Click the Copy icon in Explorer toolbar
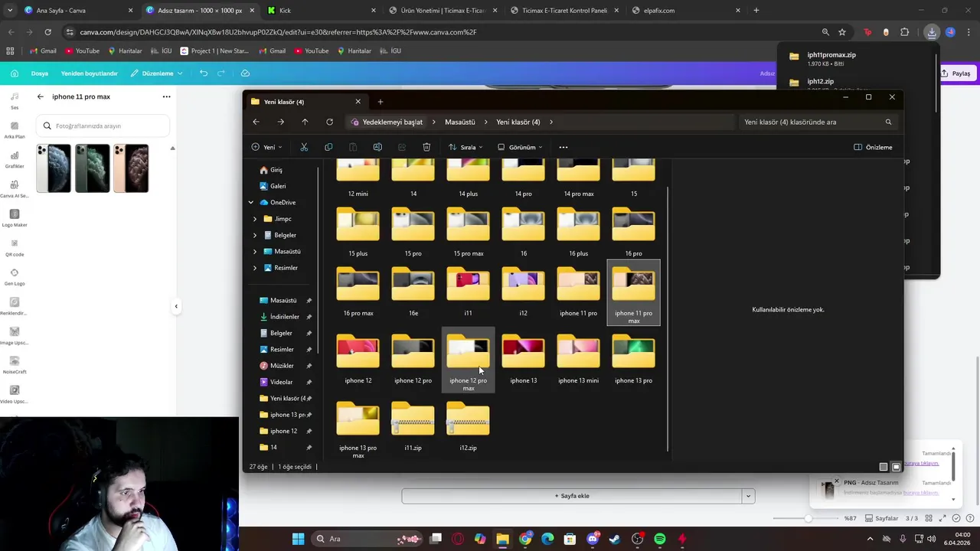 (x=328, y=147)
